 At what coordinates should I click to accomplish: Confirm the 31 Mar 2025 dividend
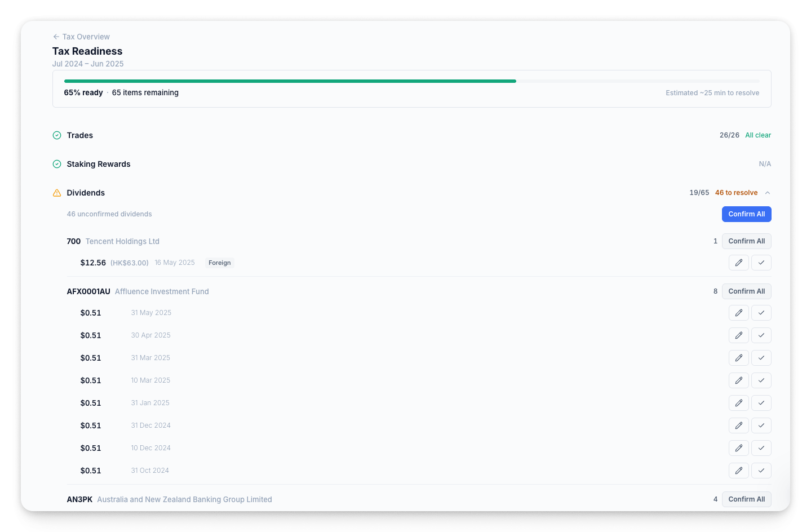[761, 358]
